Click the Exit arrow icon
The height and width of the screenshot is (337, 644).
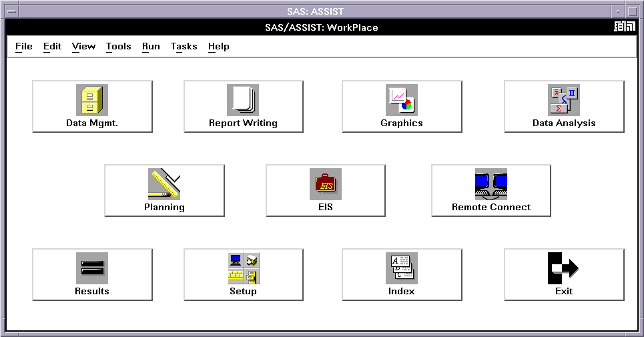coord(563,269)
